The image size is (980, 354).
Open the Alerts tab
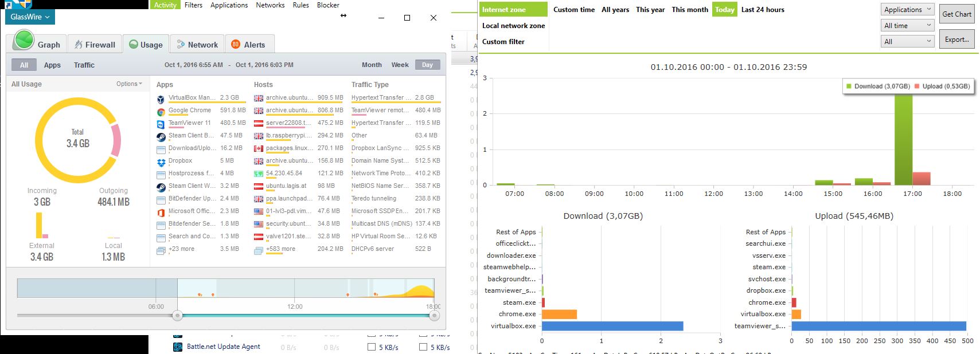pos(249,44)
